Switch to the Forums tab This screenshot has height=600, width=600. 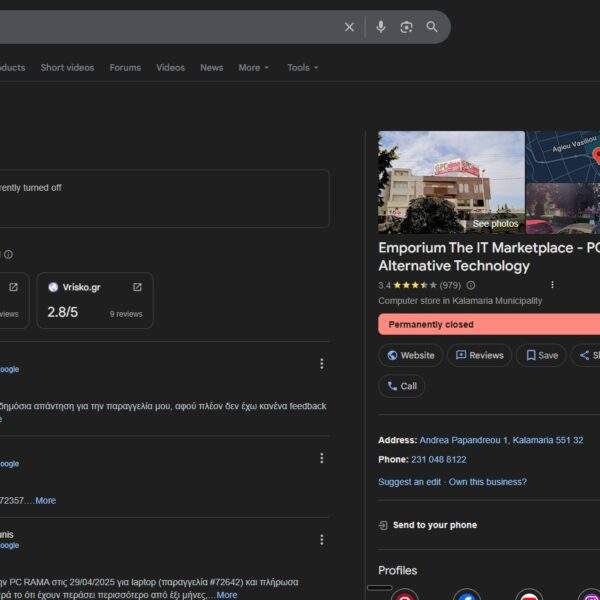pos(125,68)
